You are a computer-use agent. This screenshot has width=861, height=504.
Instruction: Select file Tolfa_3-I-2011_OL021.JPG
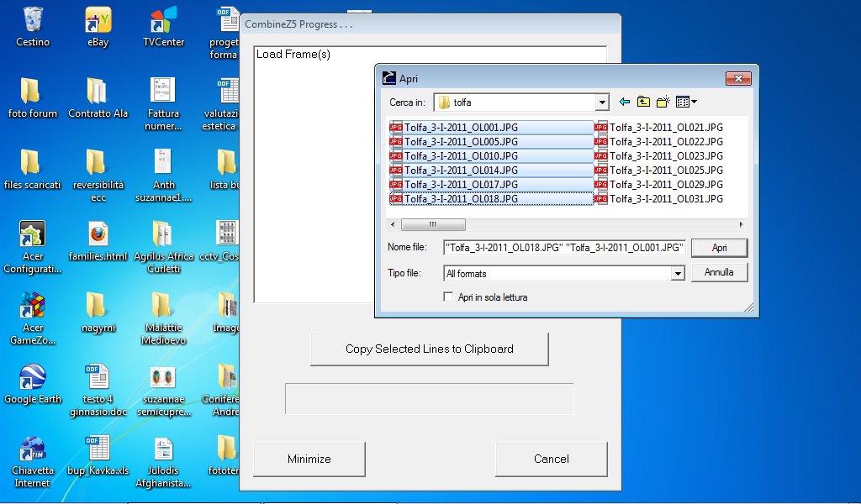click(665, 128)
